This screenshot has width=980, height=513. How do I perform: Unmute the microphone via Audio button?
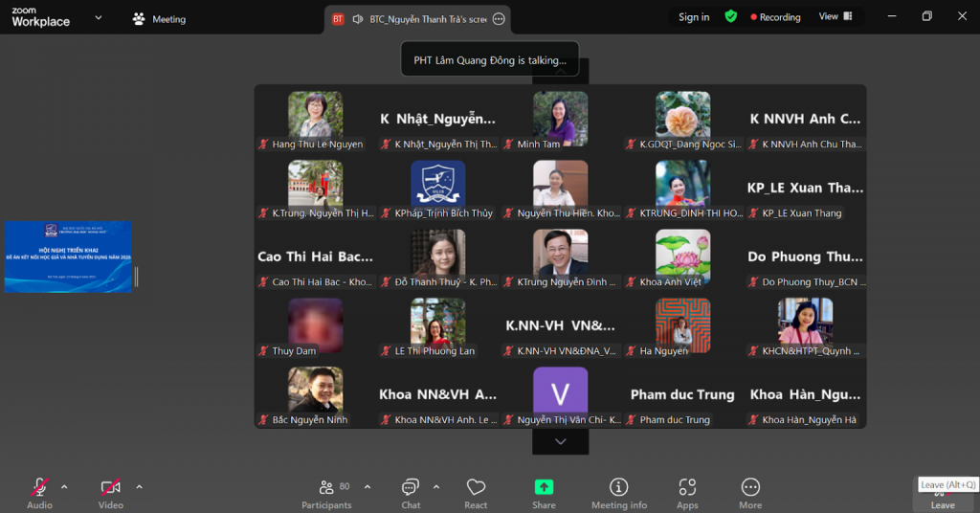point(39,492)
